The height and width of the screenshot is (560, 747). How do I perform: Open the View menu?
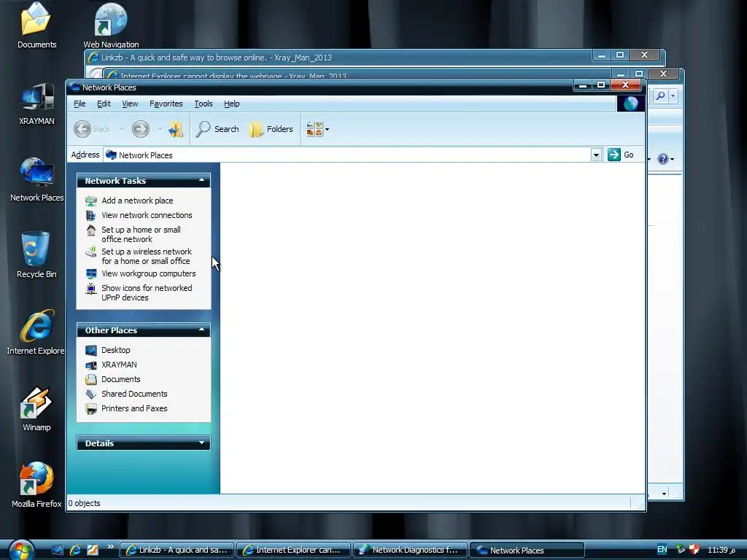pyautogui.click(x=130, y=104)
